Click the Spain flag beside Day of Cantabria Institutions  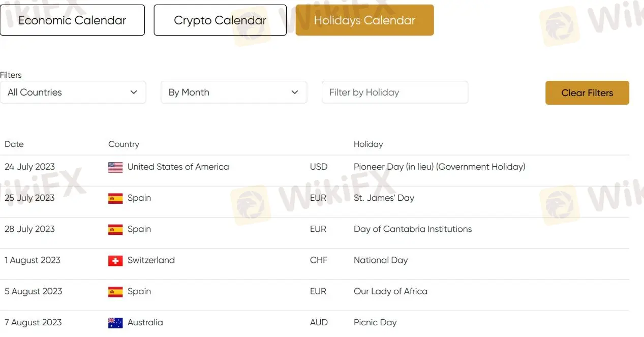coord(115,229)
